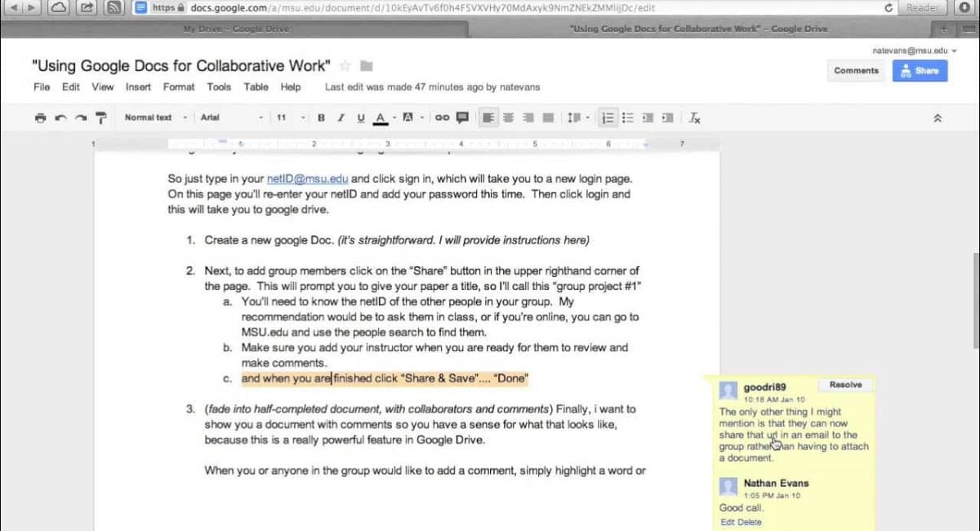Toggle italic formatting
980x531 pixels.
[x=341, y=118]
